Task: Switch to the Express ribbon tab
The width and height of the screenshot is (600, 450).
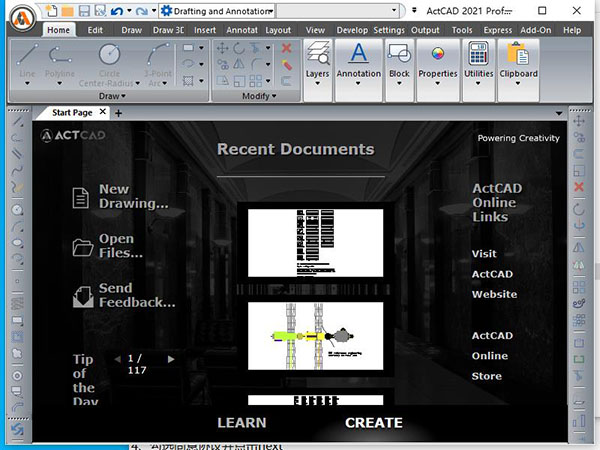Action: (x=497, y=30)
